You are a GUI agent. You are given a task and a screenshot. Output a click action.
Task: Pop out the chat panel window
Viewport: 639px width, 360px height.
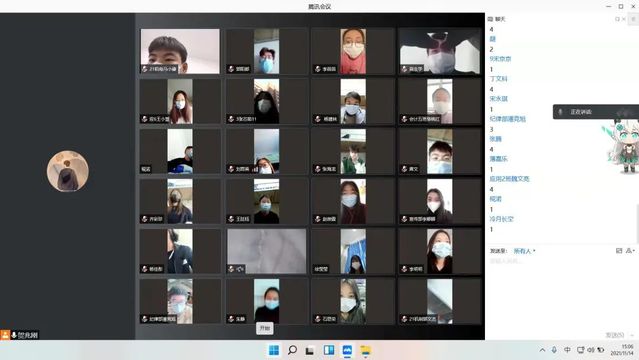point(617,19)
